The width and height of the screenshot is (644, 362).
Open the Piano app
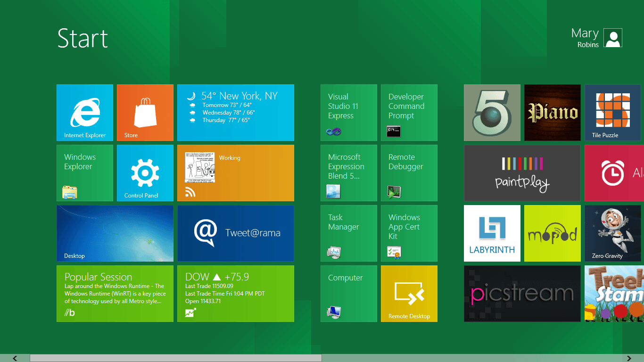(x=552, y=113)
